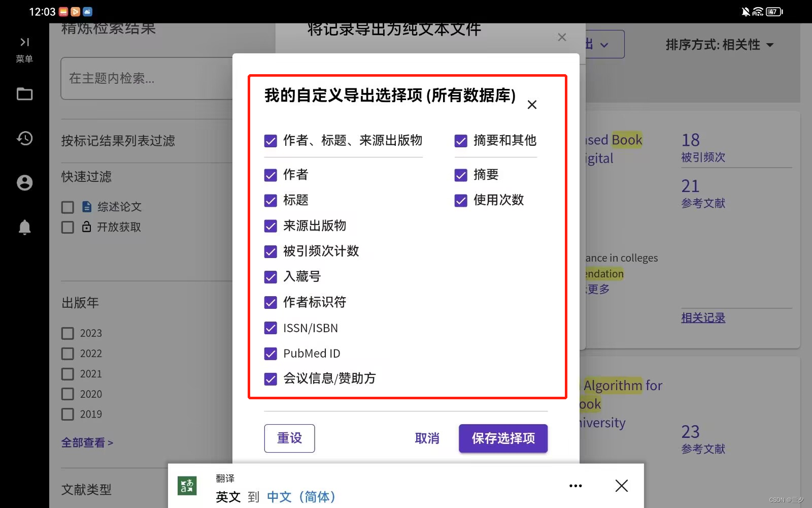Close the translate bar
The image size is (812, 508).
(621, 486)
